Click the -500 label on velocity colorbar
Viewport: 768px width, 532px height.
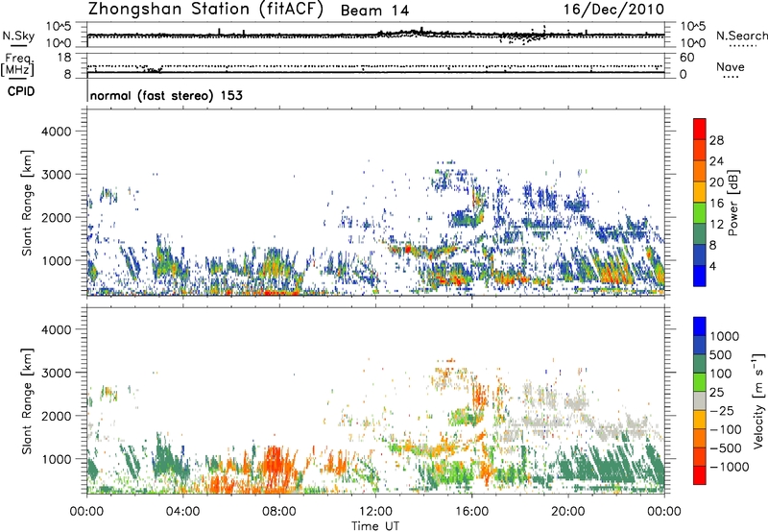[726, 447]
